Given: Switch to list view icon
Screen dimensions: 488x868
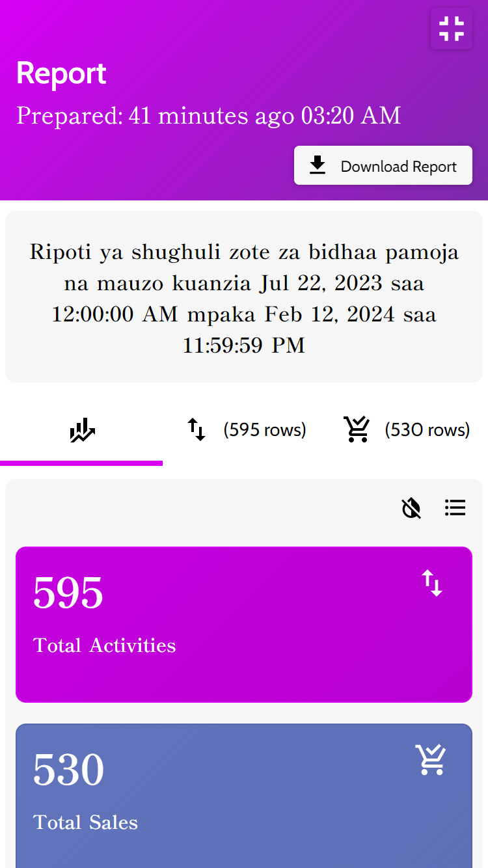Looking at the screenshot, I should pyautogui.click(x=455, y=508).
